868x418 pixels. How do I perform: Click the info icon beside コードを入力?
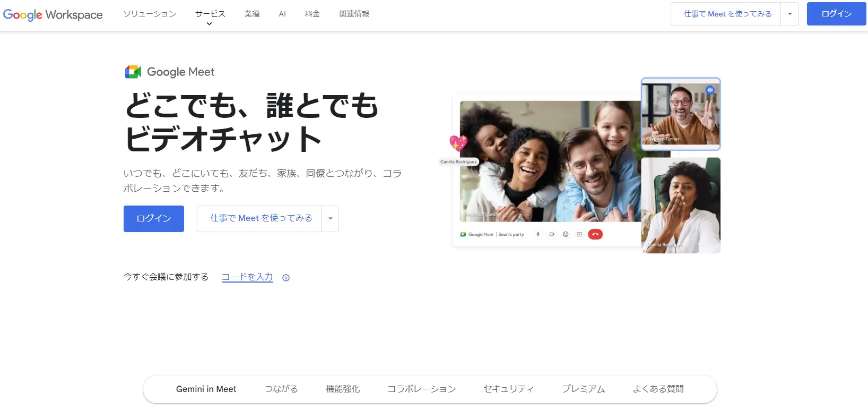click(x=286, y=278)
